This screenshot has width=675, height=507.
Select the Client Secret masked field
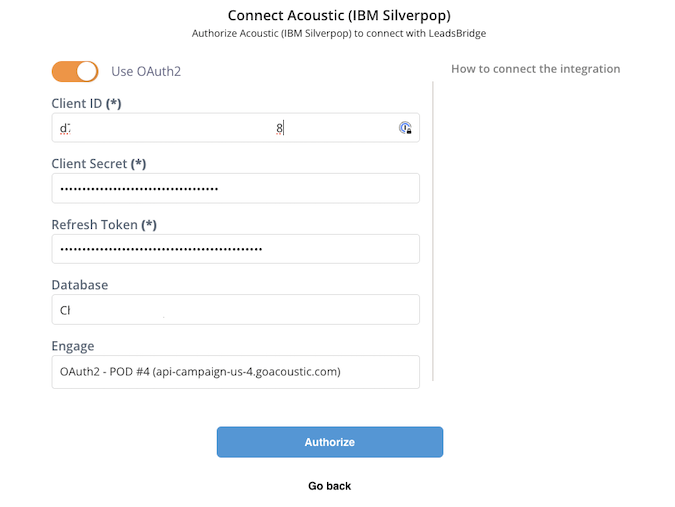click(x=235, y=189)
